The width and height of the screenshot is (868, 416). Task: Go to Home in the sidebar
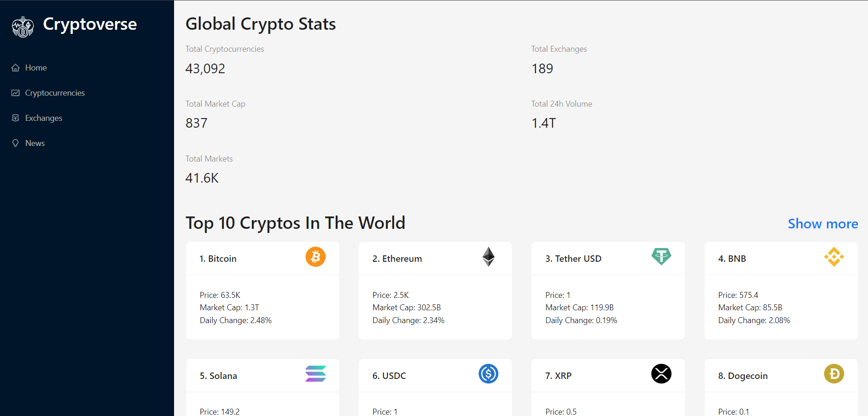tap(36, 68)
